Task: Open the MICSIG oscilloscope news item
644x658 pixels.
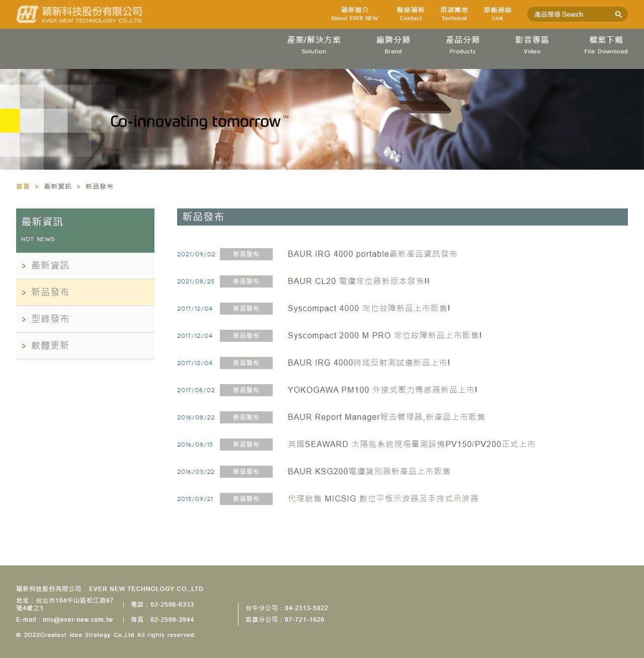Action: pos(383,499)
